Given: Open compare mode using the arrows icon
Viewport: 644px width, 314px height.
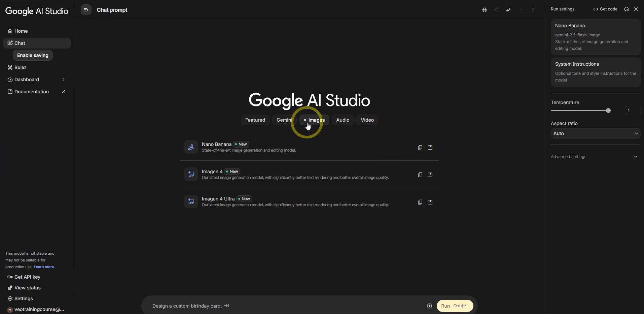Looking at the screenshot, I should (x=509, y=10).
